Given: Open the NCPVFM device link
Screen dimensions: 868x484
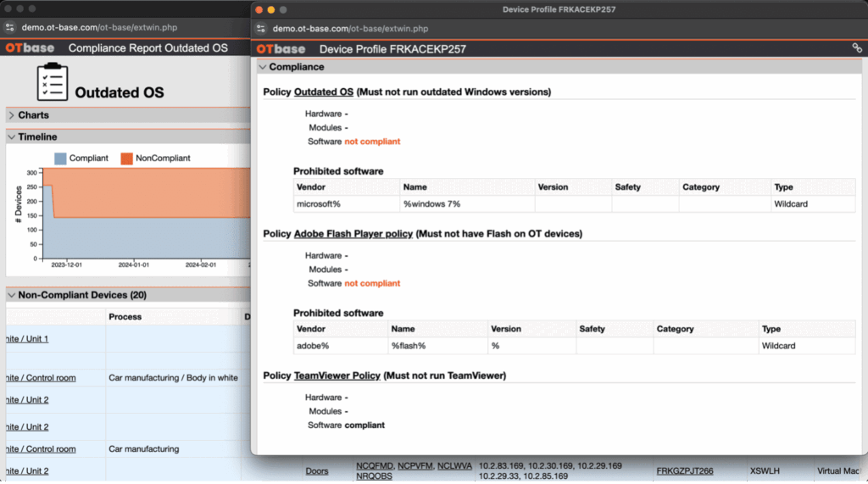Looking at the screenshot, I should [x=415, y=465].
